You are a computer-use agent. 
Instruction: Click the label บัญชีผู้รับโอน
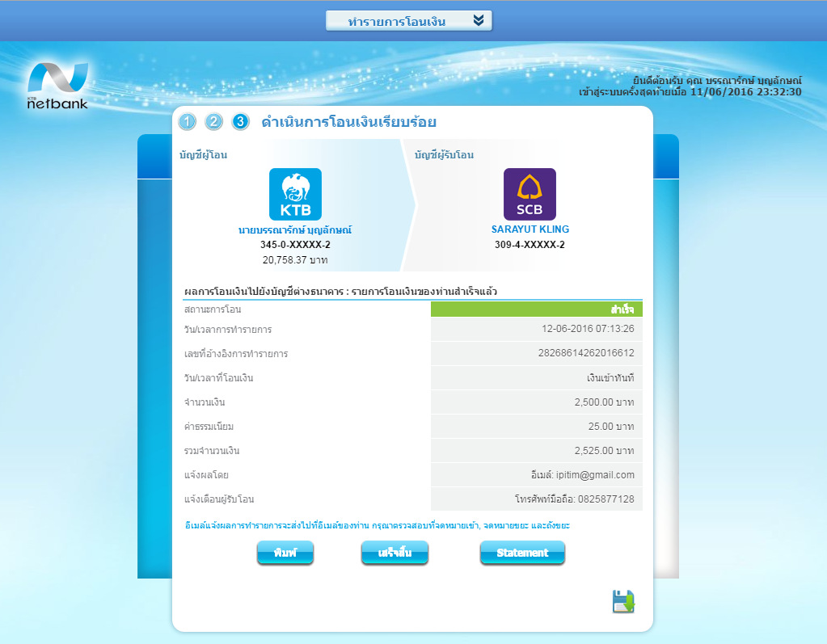(444, 155)
